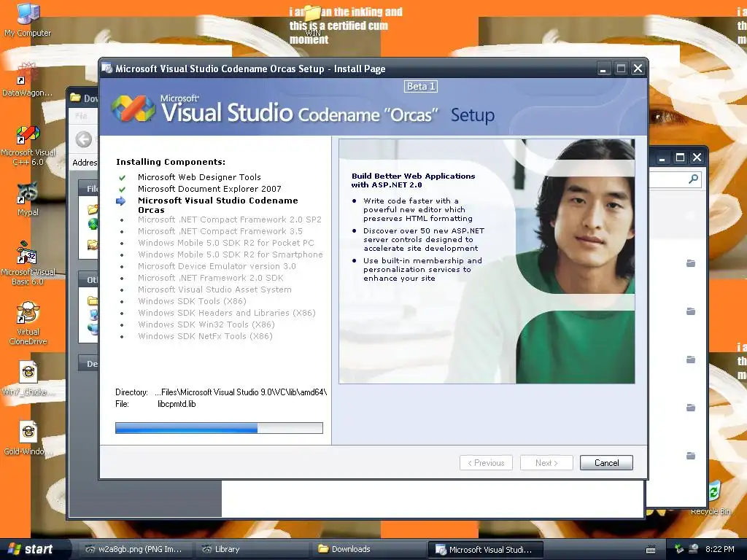Click the blue arrow beside Visual Studio Codename Orcas
This screenshot has height=560, width=747.
click(121, 201)
